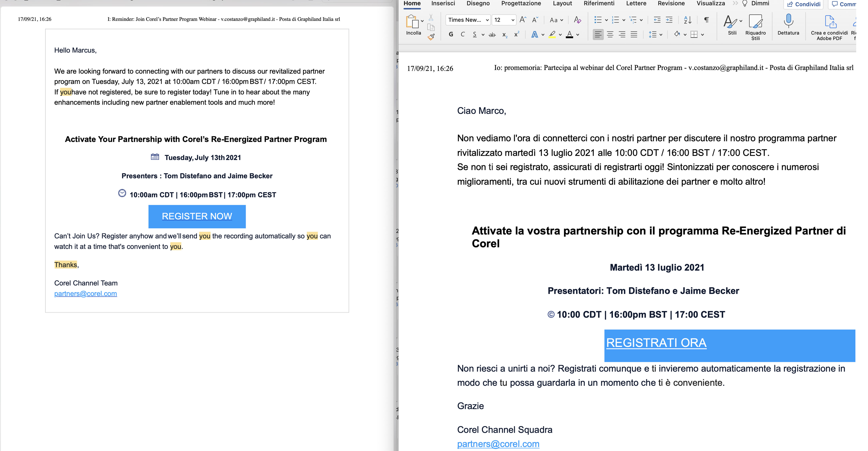Click the scissors cut icon
Viewport: 868px width, 451px height.
[x=431, y=17]
